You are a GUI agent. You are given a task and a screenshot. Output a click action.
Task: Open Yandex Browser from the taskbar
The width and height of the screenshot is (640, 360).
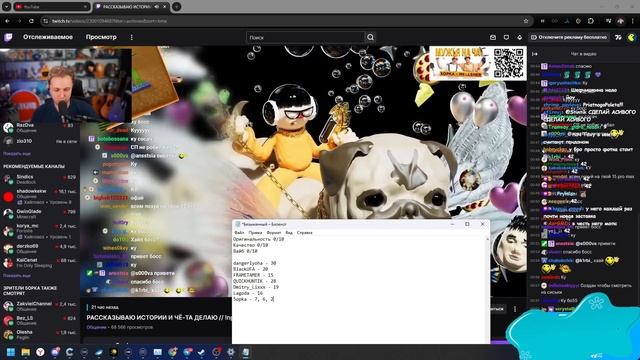pos(40,352)
